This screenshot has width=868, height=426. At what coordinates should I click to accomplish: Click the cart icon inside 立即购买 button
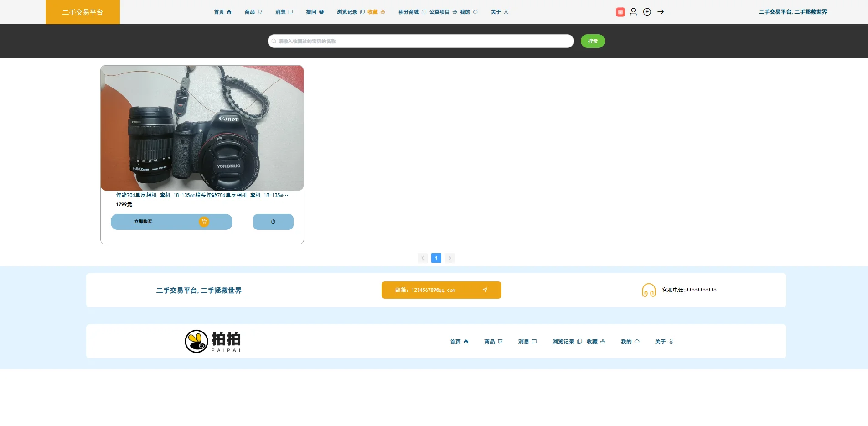point(204,222)
